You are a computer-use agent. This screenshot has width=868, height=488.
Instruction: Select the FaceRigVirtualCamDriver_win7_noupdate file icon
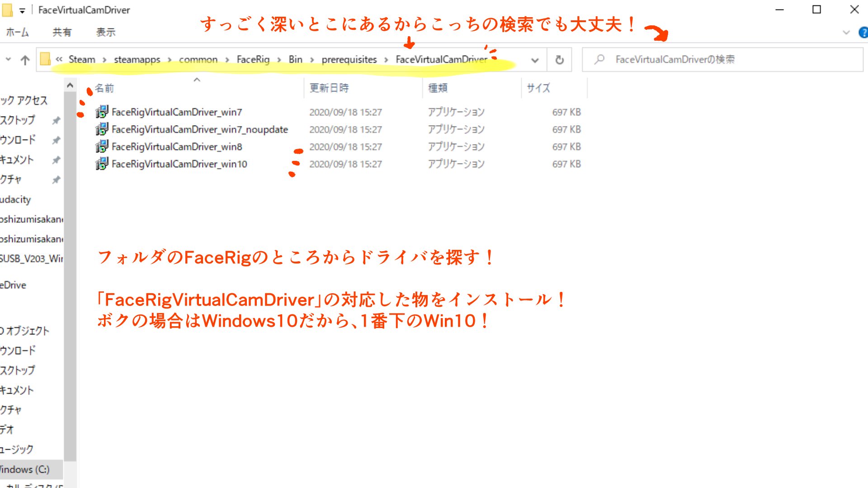pos(102,129)
